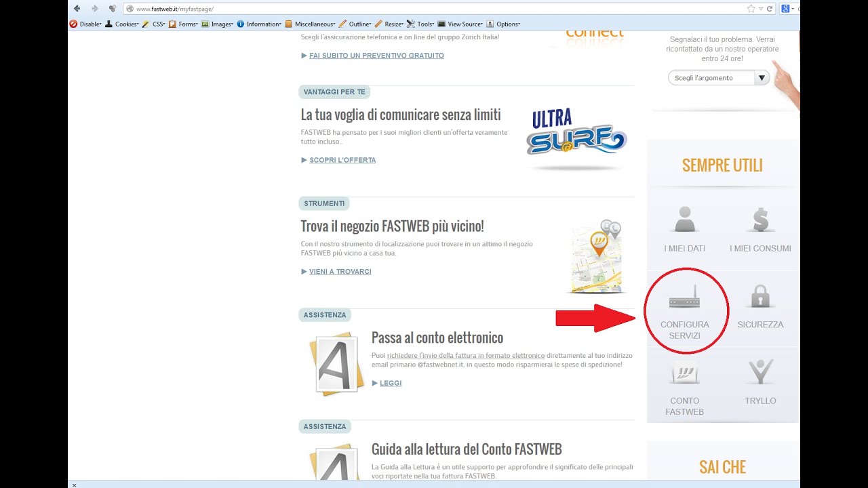The height and width of the screenshot is (488, 868).
Task: Click the SCOPRI L'OFFERTA link
Action: 342,160
